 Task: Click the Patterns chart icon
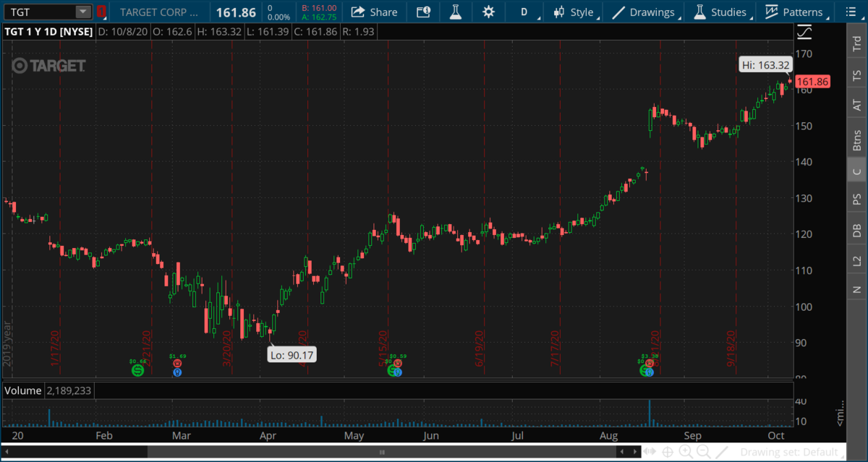772,12
